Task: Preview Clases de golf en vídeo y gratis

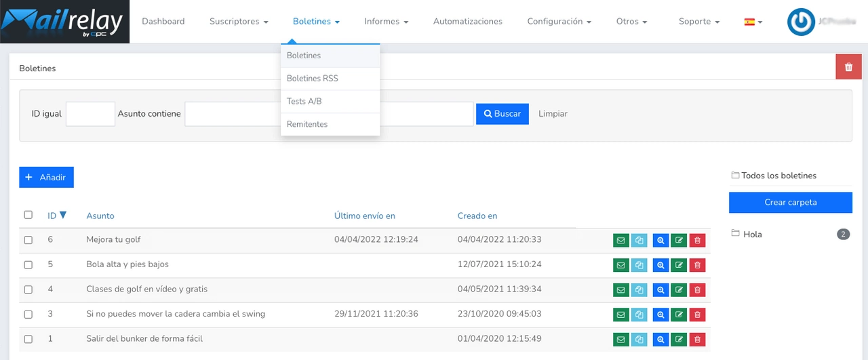Action: 660,290
